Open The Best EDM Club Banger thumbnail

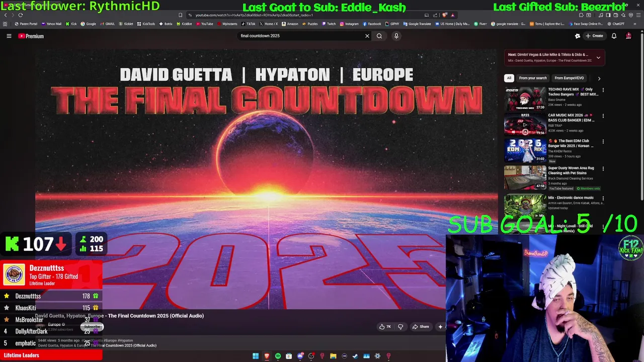coord(525,150)
